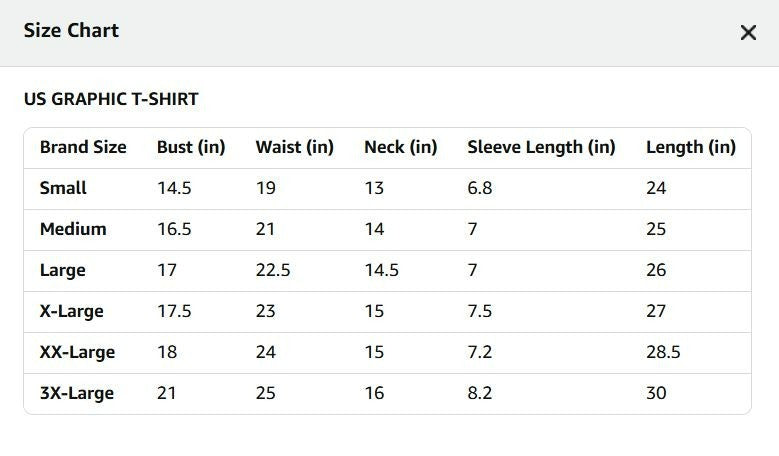This screenshot has height=456, width=779.
Task: Click the Length (in) column header
Action: tap(691, 147)
